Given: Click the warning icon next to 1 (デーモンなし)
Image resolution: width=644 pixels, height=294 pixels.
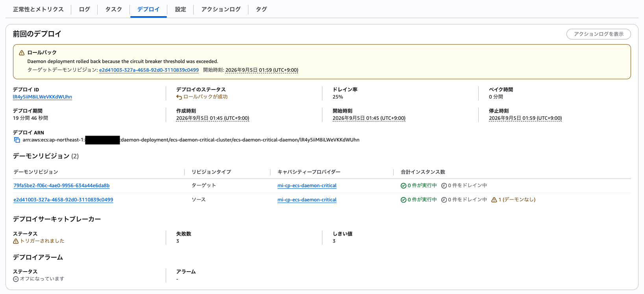Looking at the screenshot, I should 494,200.
